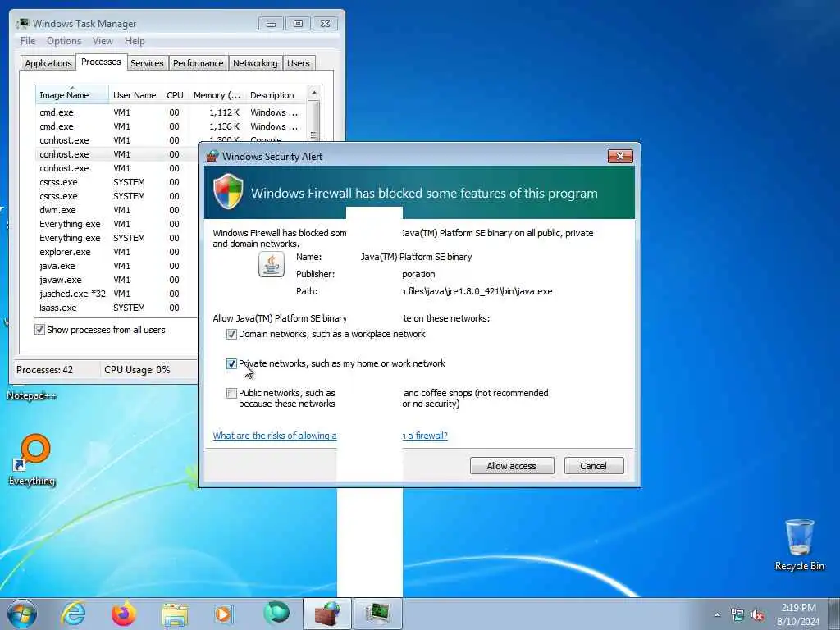Enable Public networks checkbox
The width and height of the screenshot is (840, 630).
point(231,393)
